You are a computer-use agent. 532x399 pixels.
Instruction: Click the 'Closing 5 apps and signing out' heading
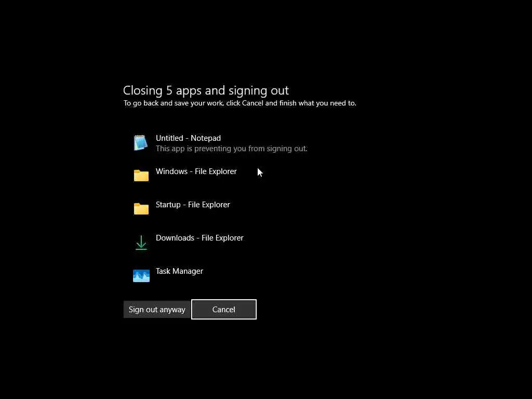206,90
